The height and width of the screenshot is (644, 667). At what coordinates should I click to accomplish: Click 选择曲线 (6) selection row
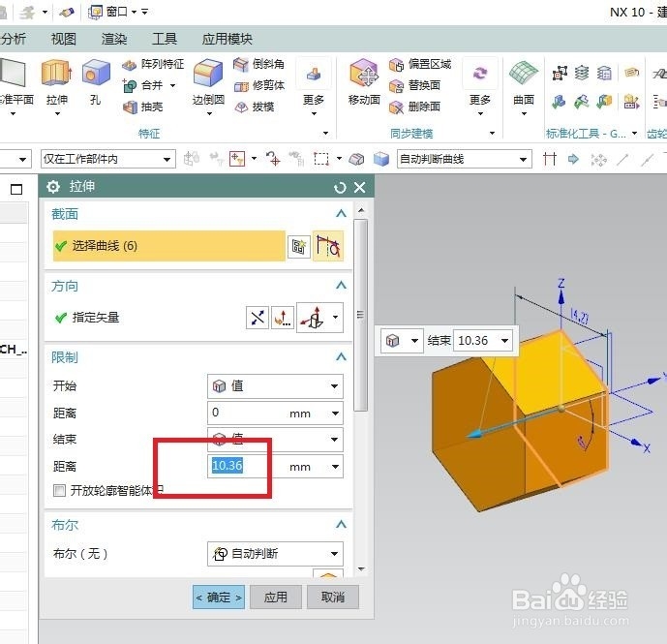tap(168, 246)
